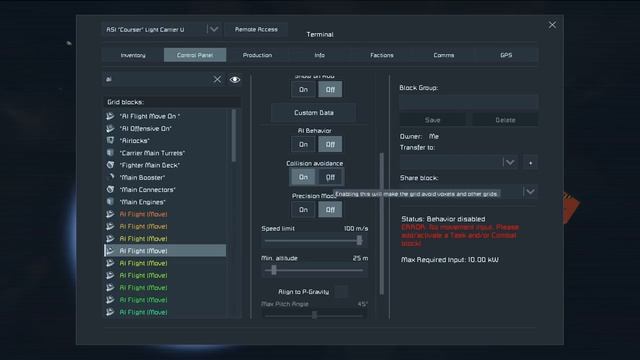Screen dimensions: 640x360
Task: Toggle the eye icon to show hidden blocks
Action: coord(235,80)
